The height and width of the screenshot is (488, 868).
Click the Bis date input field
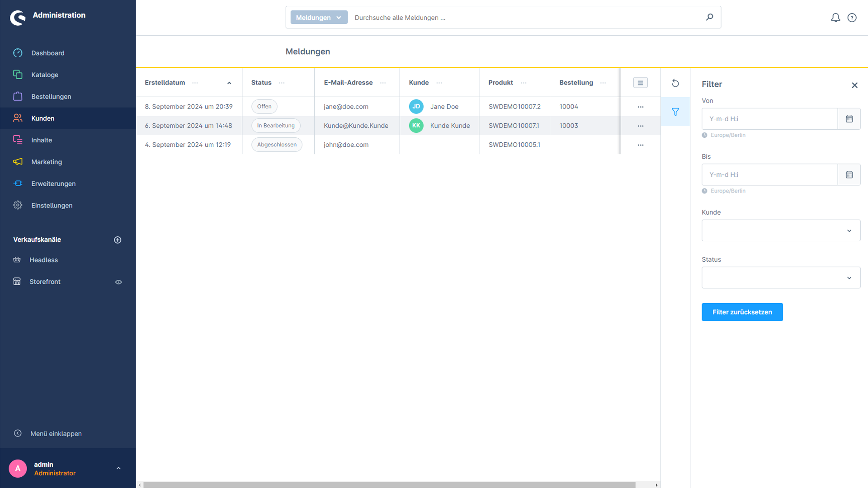(x=769, y=174)
